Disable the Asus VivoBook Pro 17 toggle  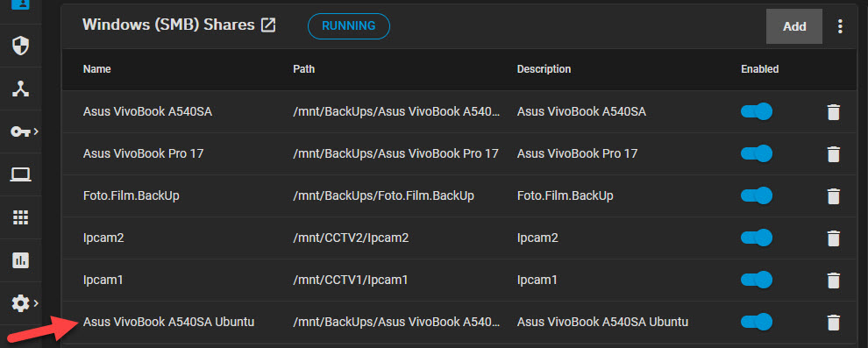(757, 153)
